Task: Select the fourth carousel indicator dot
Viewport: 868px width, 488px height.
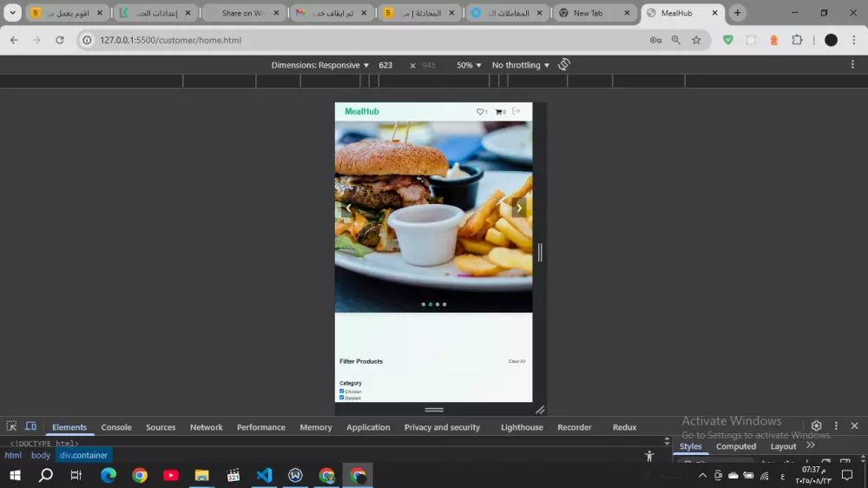Action: pos(444,304)
